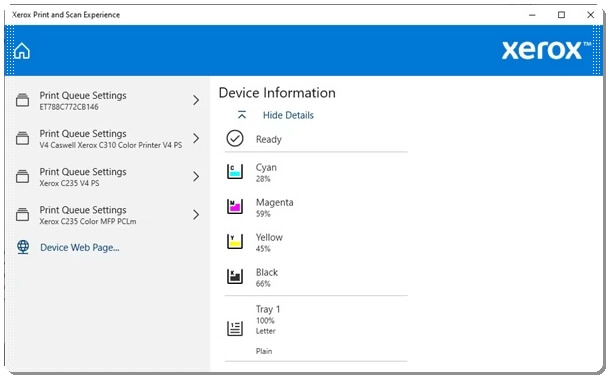Click the Black toner label

pyautogui.click(x=267, y=272)
